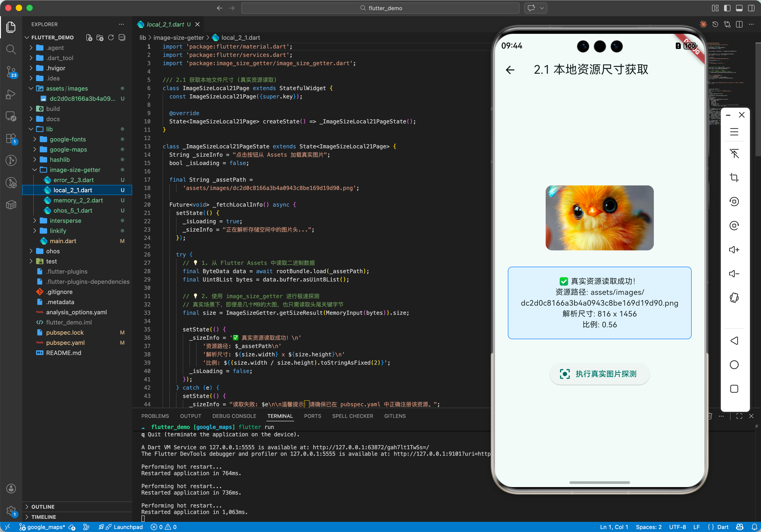This screenshot has height=532, width=761.
Task: Open the Search view in activity bar
Action: (x=11, y=49)
